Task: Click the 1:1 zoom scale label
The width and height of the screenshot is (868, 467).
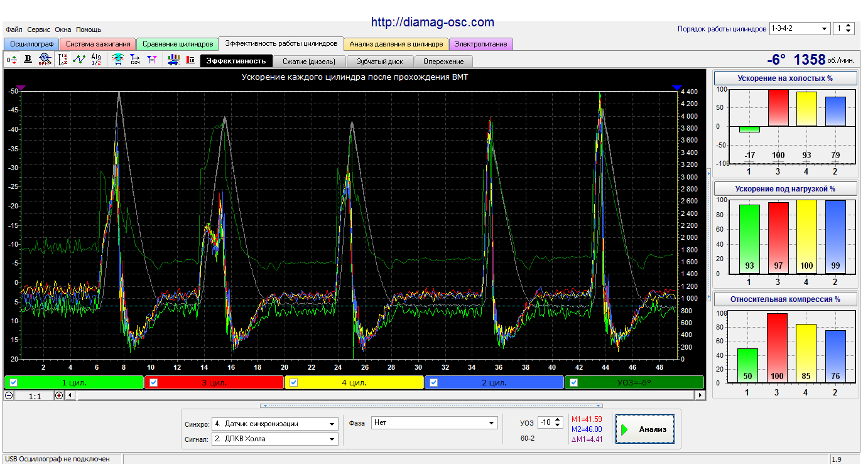Action: click(x=35, y=396)
